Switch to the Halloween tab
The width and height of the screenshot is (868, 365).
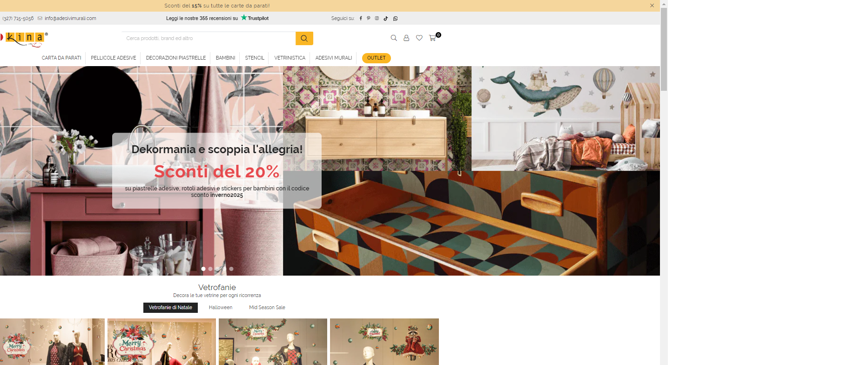coord(221,308)
